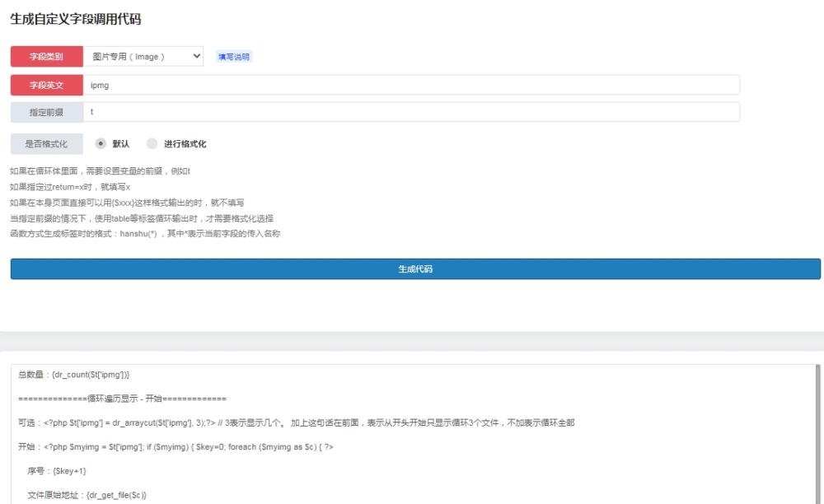This screenshot has width=824, height=504.
Task: Click the red 字段英文 label
Action: [x=46, y=85]
